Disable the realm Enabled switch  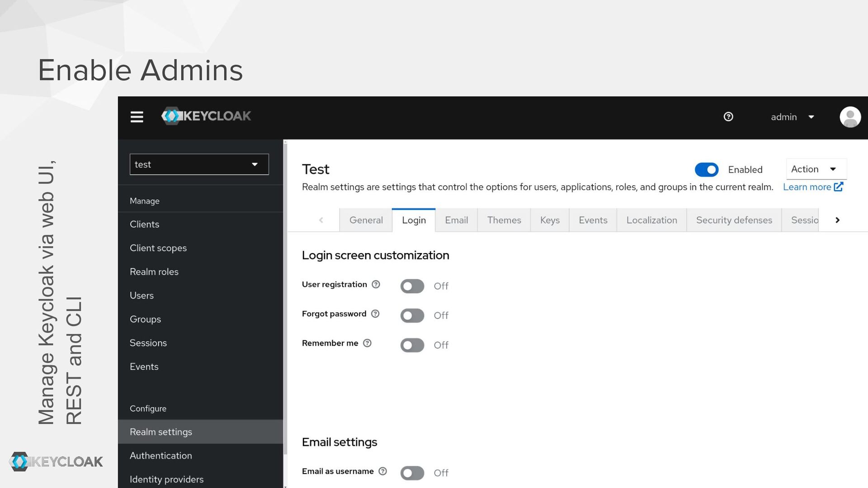(x=706, y=170)
